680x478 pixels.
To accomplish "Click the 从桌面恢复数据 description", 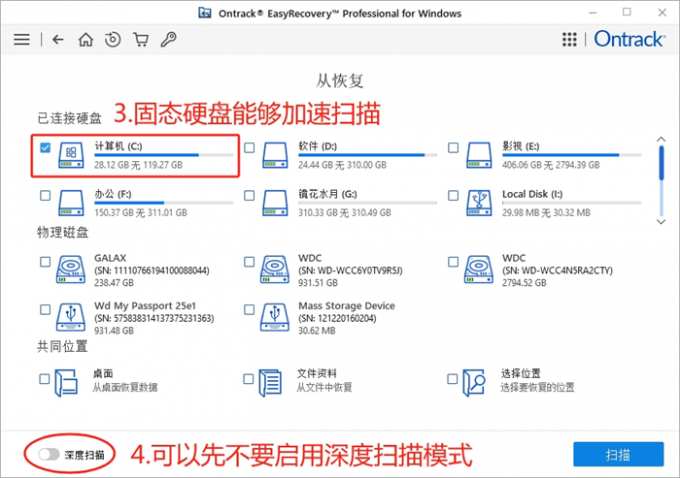I will 125,387.
